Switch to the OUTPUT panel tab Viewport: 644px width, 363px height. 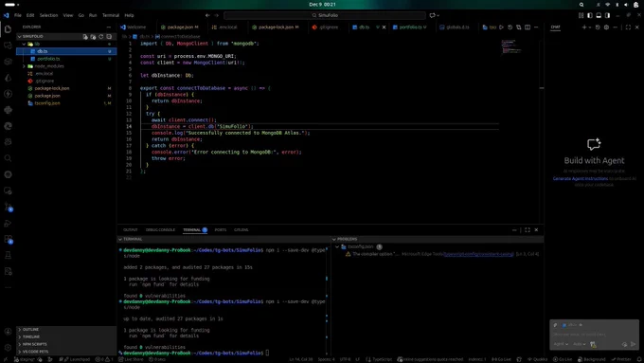tap(130, 229)
